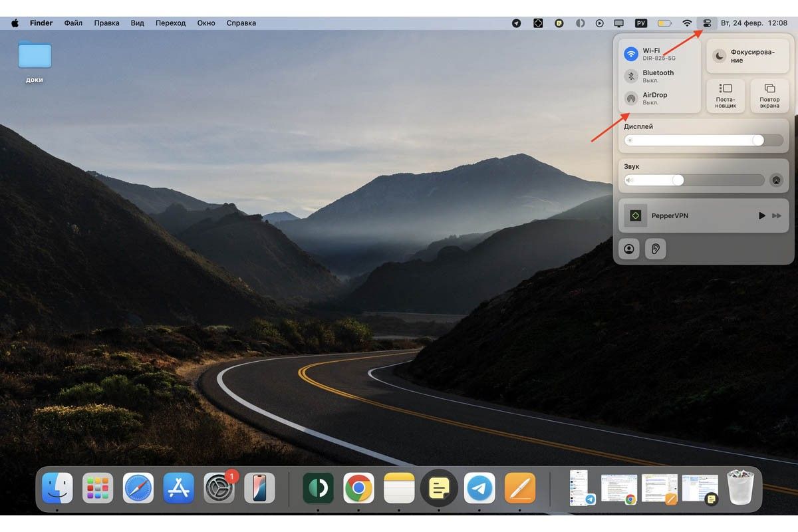Toggle Wi-Fi in Control Center
This screenshot has height=532, width=798.
(x=631, y=55)
